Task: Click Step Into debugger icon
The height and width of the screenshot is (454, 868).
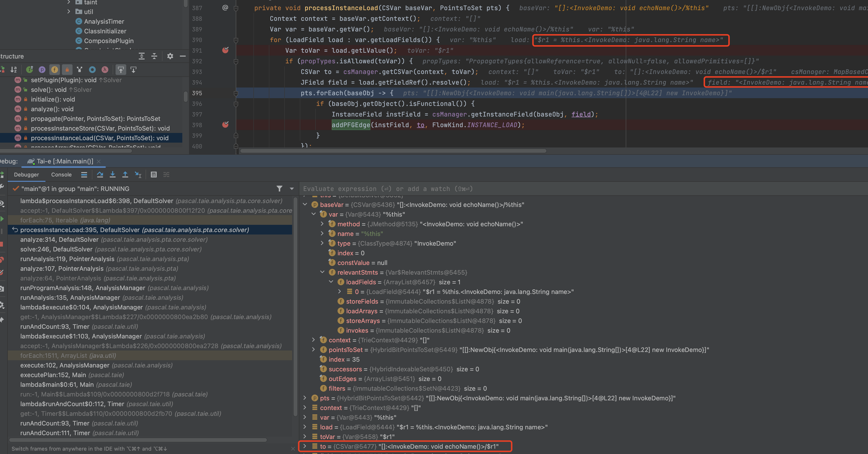Action: point(112,175)
